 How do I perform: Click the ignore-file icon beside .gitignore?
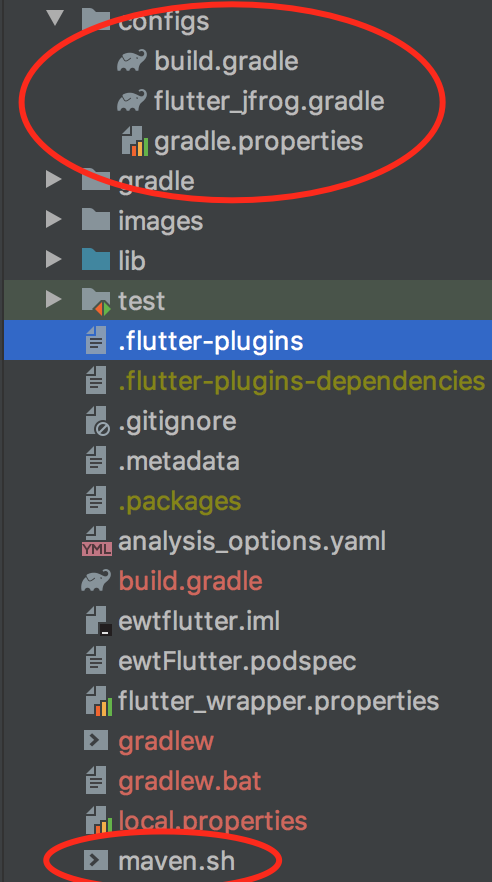[x=97, y=421]
